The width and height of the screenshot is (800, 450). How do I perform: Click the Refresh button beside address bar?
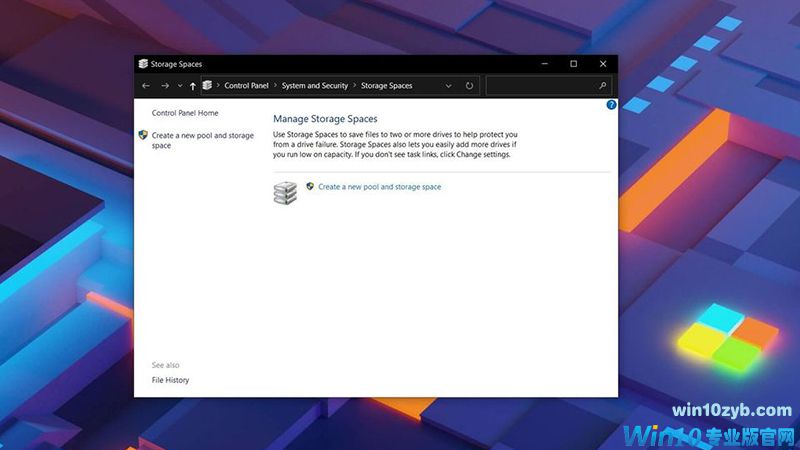469,86
